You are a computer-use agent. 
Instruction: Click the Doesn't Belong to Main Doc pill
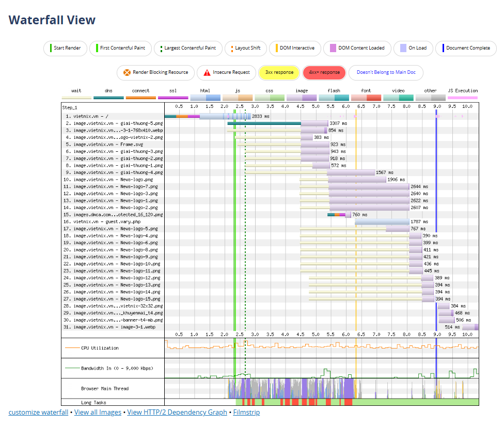point(386,73)
